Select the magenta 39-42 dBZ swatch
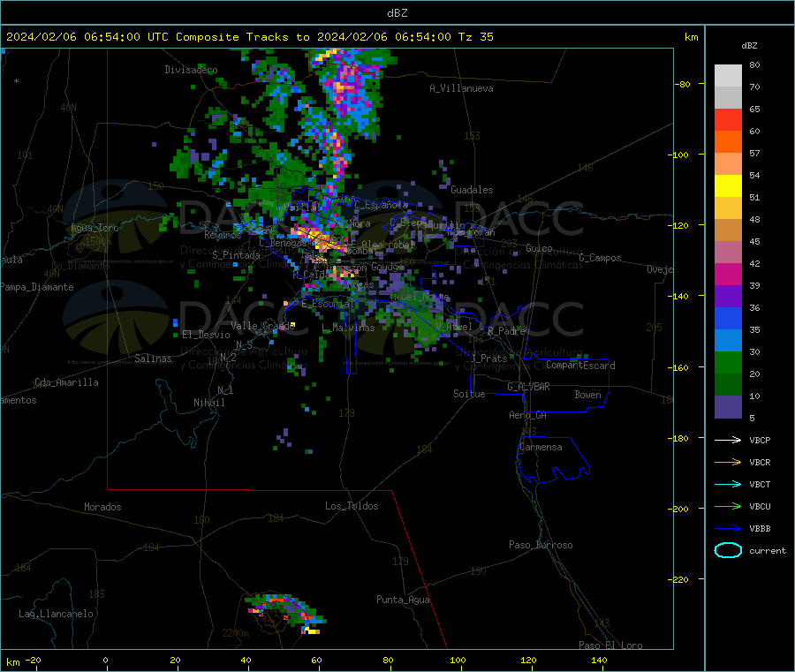The image size is (795, 672). pyautogui.click(x=728, y=274)
